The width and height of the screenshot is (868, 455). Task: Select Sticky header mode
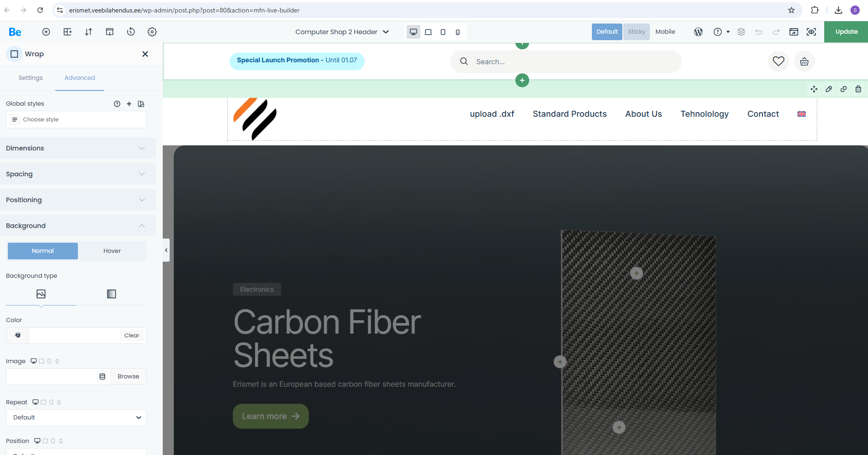pos(637,32)
